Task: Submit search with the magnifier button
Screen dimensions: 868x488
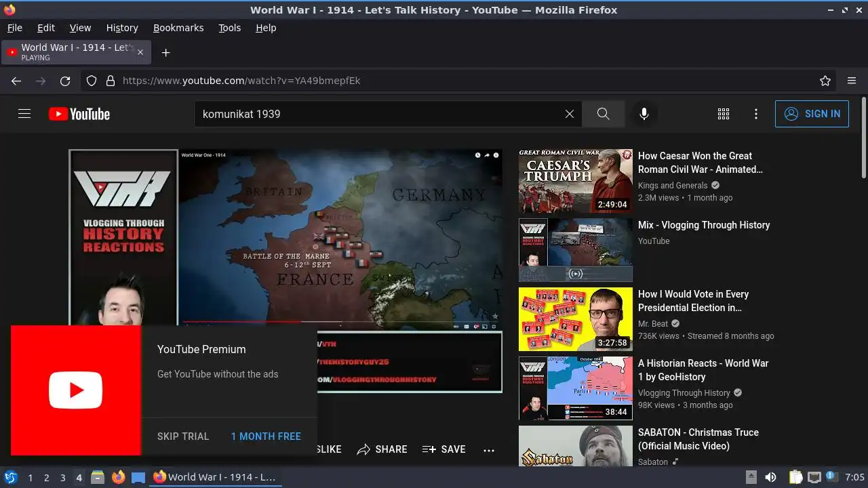Action: [x=603, y=114]
